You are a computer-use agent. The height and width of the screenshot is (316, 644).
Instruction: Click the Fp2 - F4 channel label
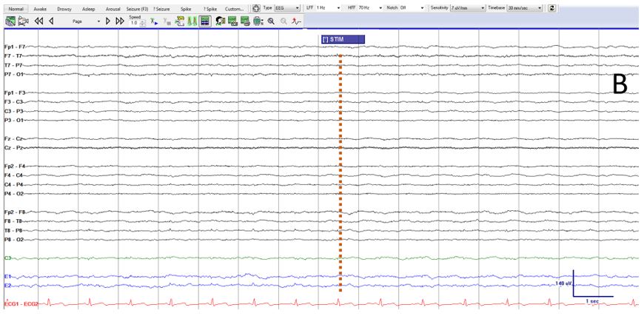[15, 167]
